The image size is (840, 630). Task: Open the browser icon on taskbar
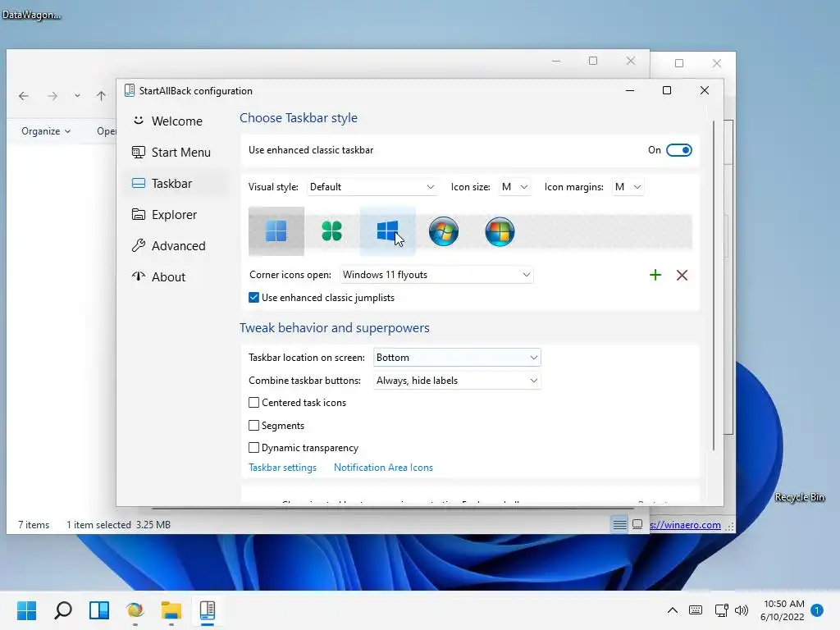tap(135, 610)
